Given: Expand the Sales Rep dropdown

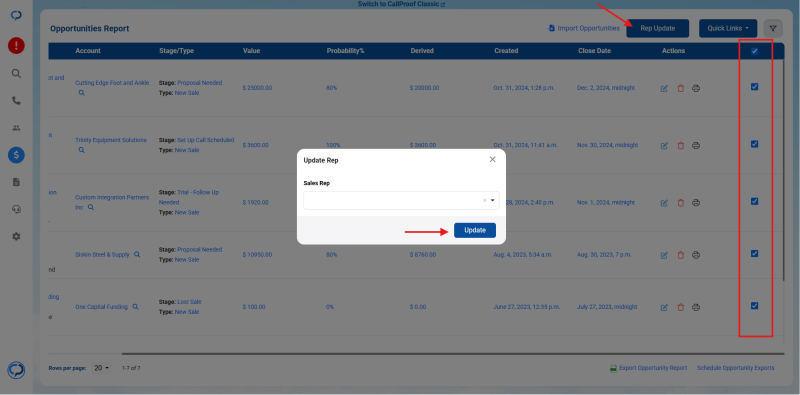Looking at the screenshot, I should point(493,201).
